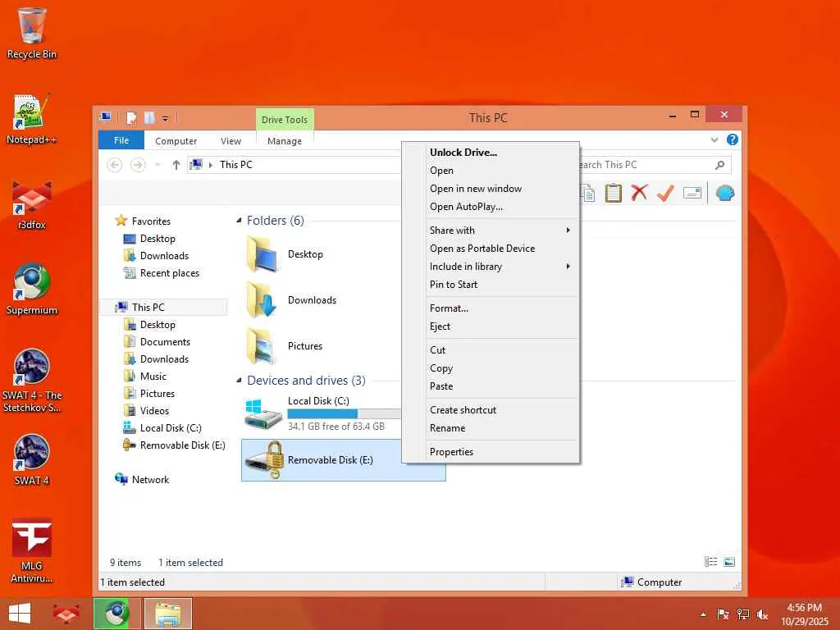840x630 pixels.
Task: Select the Pictures folder icon in Folders
Action: pos(261,346)
